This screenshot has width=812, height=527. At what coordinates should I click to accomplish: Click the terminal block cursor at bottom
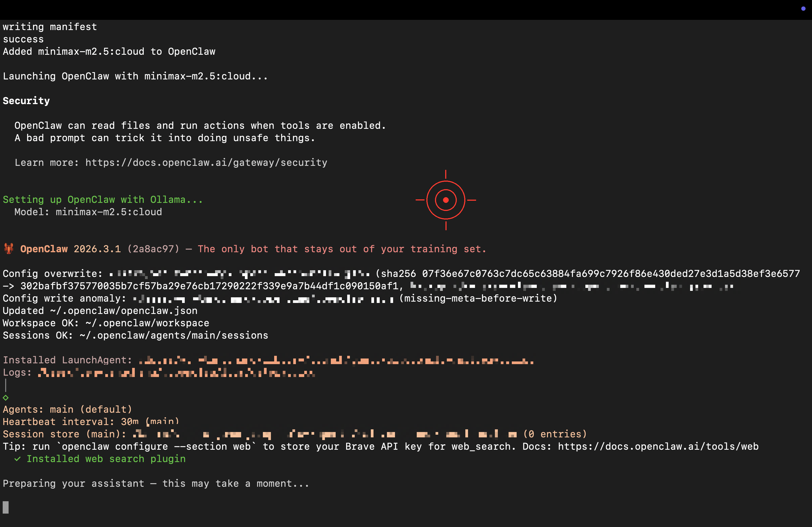coord(5,507)
